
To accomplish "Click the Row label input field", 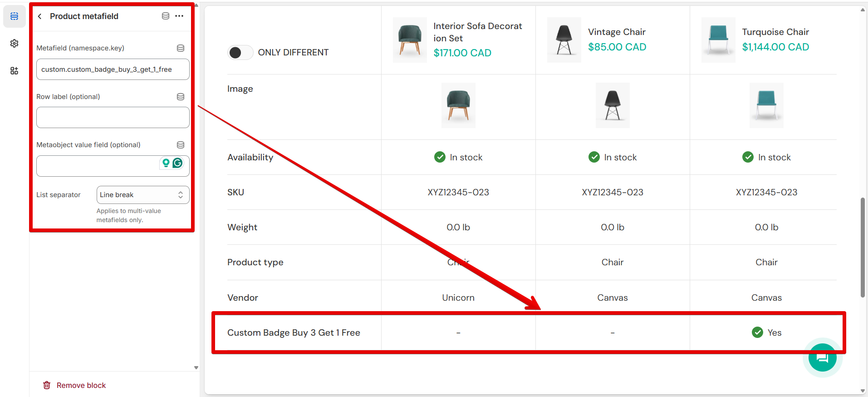I will 113,118.
